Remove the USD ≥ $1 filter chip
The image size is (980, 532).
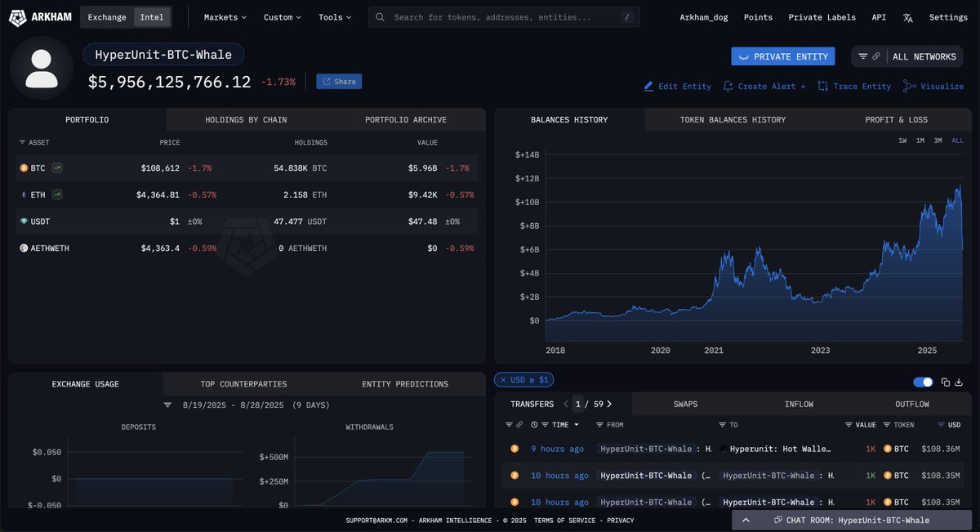(x=503, y=380)
